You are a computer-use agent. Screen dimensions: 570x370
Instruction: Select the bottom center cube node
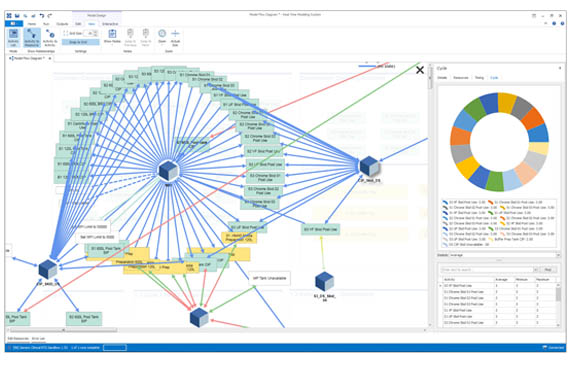point(199,317)
